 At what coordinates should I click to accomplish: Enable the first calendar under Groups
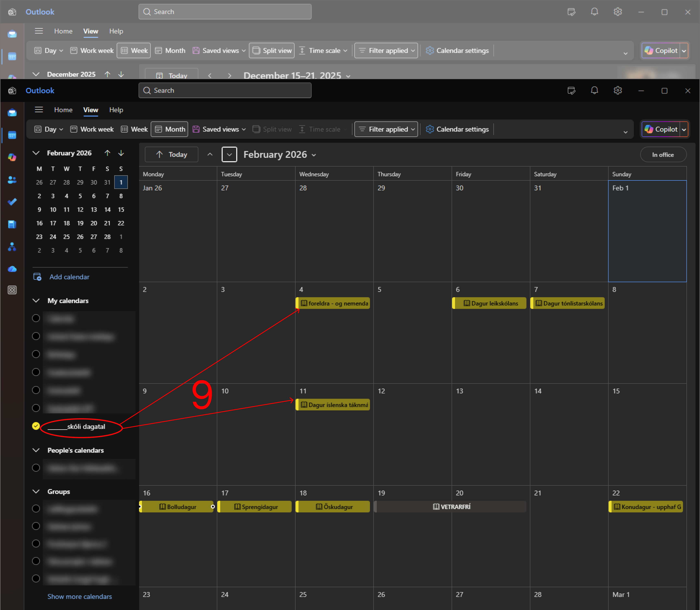tap(36, 509)
